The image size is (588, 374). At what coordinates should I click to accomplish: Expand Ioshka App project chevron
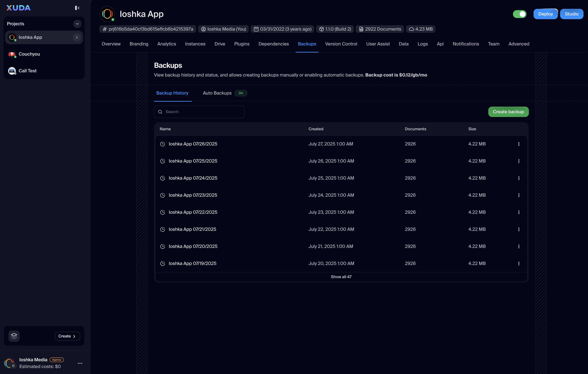[x=77, y=37]
